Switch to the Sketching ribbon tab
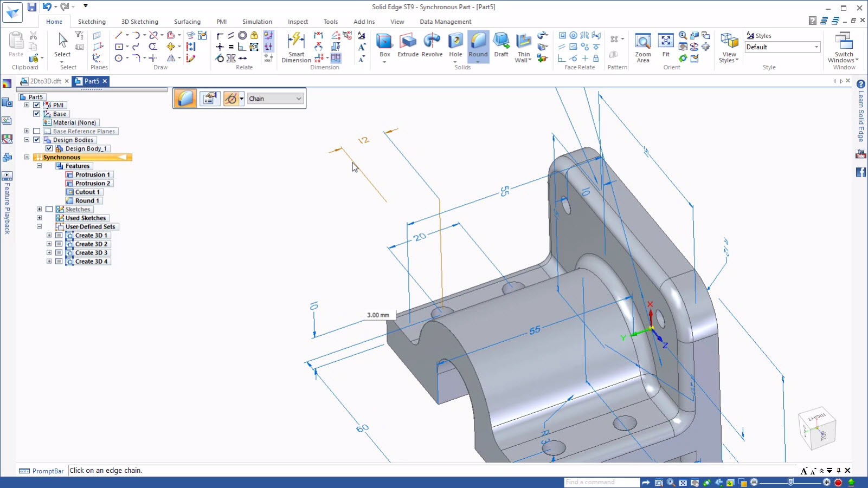868x488 pixels. click(x=92, y=22)
